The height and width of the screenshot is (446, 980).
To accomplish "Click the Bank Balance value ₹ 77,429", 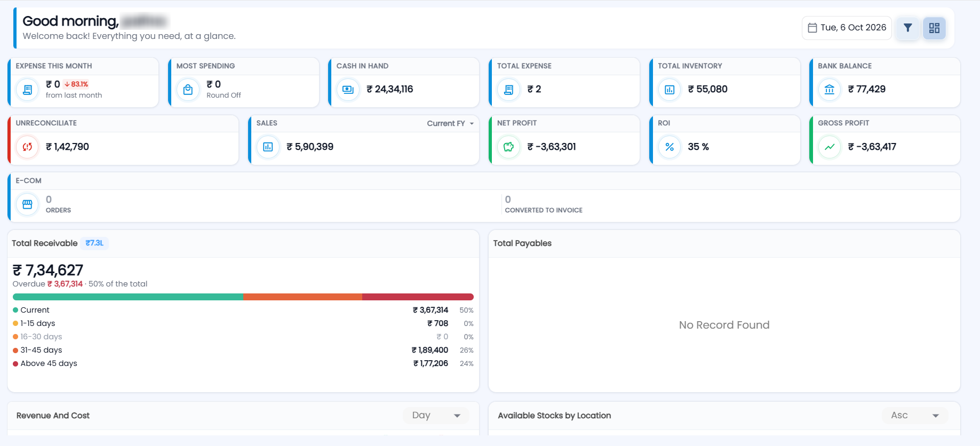I will coord(867,89).
